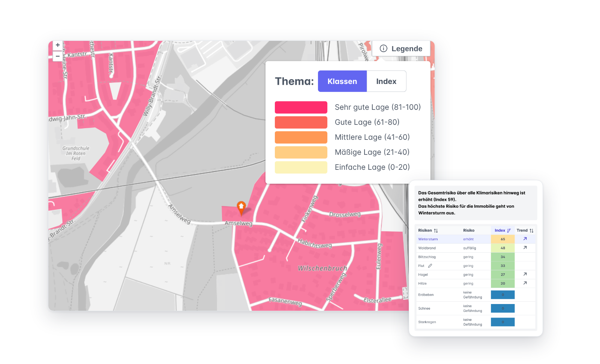Image resolution: width=600 pixels, height=364 pixels.
Task: Click the Schnee row label
Action: 424,309
